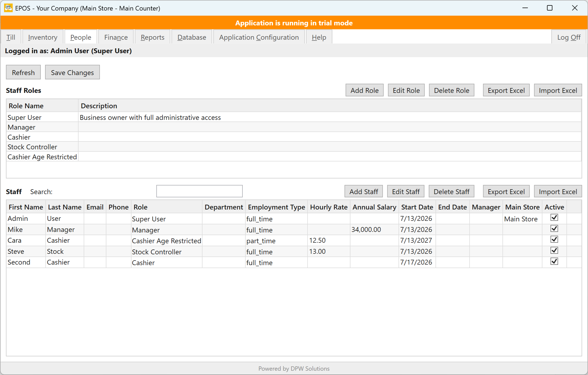Toggle Active checkbox for Second Cashier

554,261
